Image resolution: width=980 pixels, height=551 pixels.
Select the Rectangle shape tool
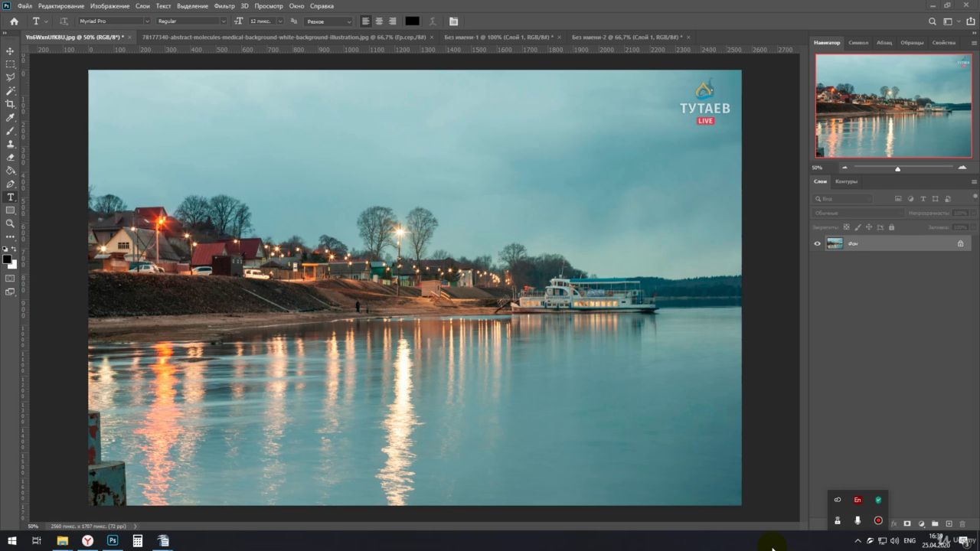coord(10,210)
